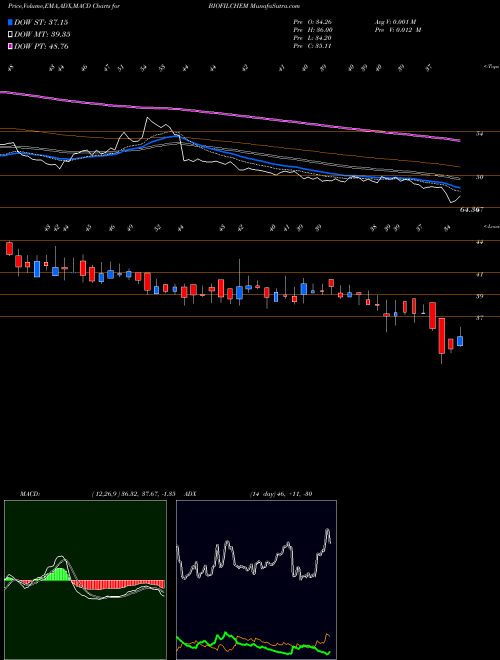The height and width of the screenshot is (660, 500).
Task: Click the 'Pre C: 35.11' close value
Action: pyautogui.click(x=313, y=46)
